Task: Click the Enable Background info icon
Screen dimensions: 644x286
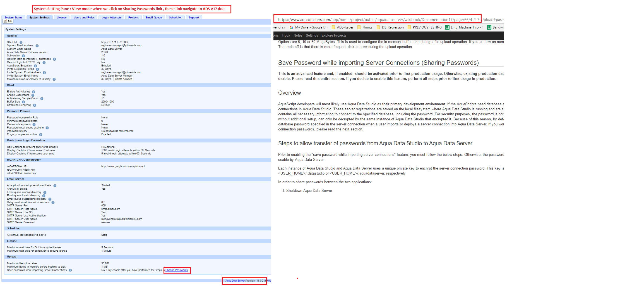Action: [33, 95]
